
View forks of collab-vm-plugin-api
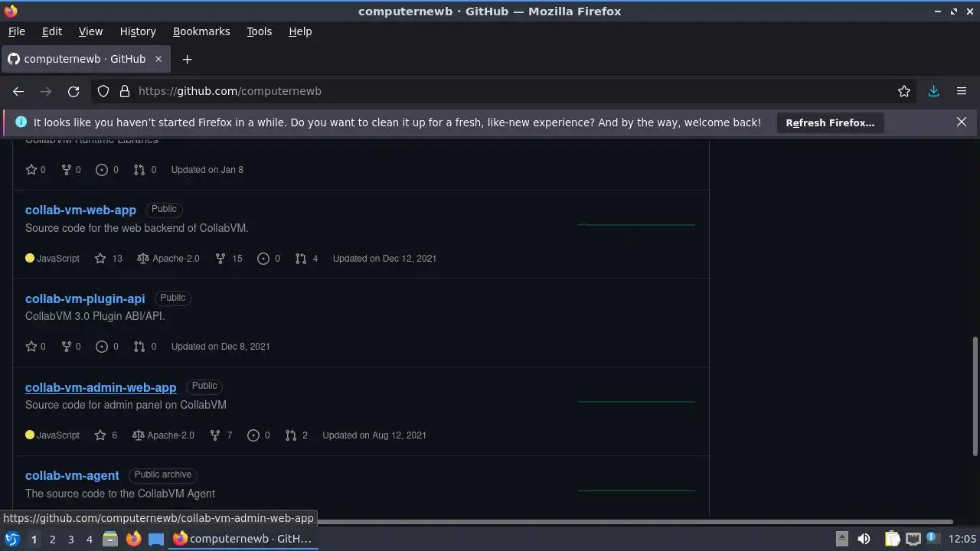70,347
